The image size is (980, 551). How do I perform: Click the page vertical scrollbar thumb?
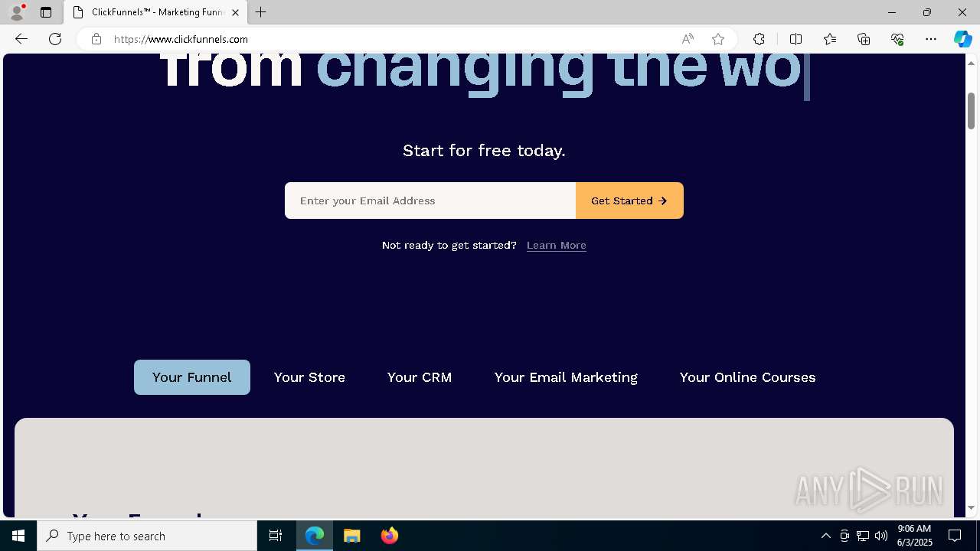(x=971, y=110)
